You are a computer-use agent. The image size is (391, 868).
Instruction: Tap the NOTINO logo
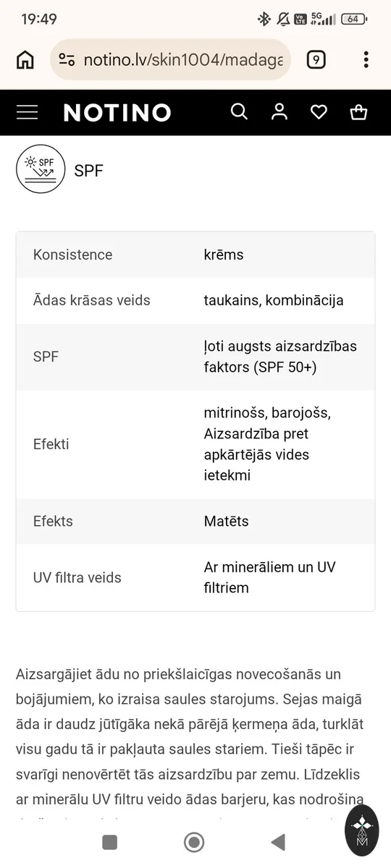[x=117, y=113]
